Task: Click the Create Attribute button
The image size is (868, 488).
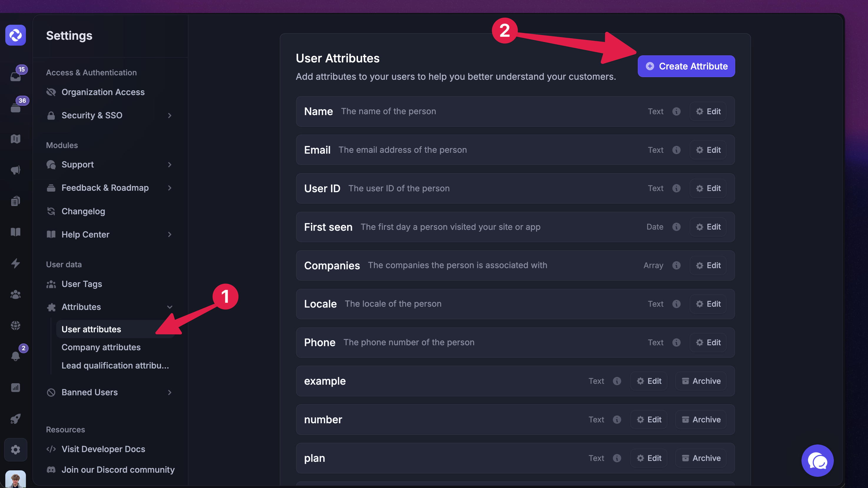Action: (x=686, y=66)
